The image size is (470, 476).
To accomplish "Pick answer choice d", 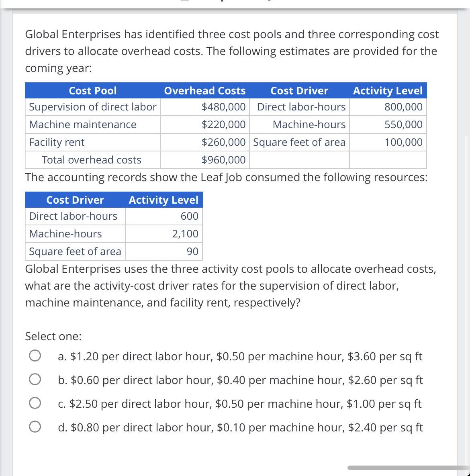I will point(35,426).
